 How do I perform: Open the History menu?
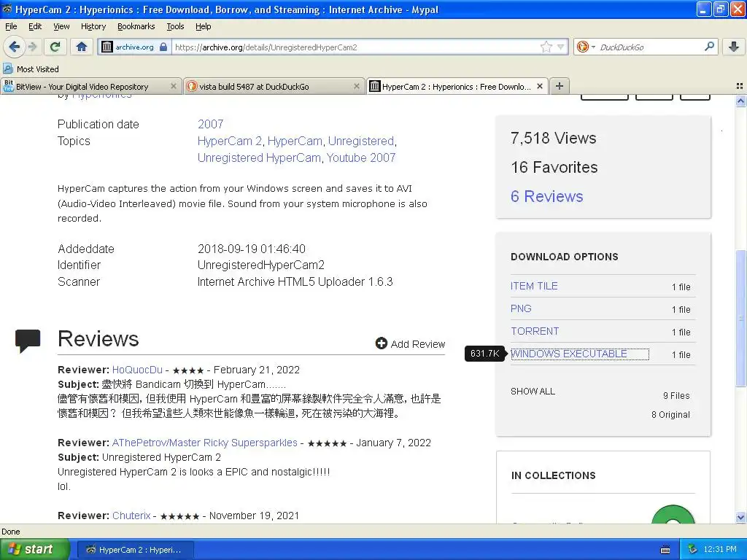click(93, 26)
